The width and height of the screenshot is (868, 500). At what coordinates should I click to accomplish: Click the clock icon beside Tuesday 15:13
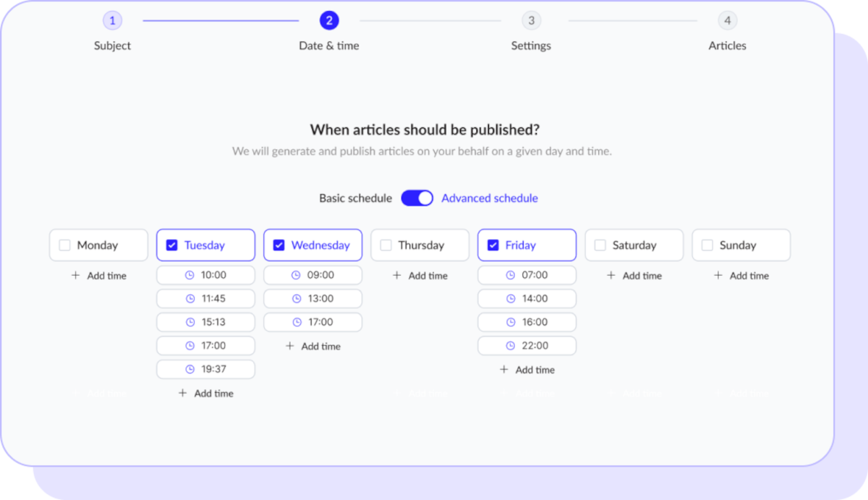pos(190,322)
